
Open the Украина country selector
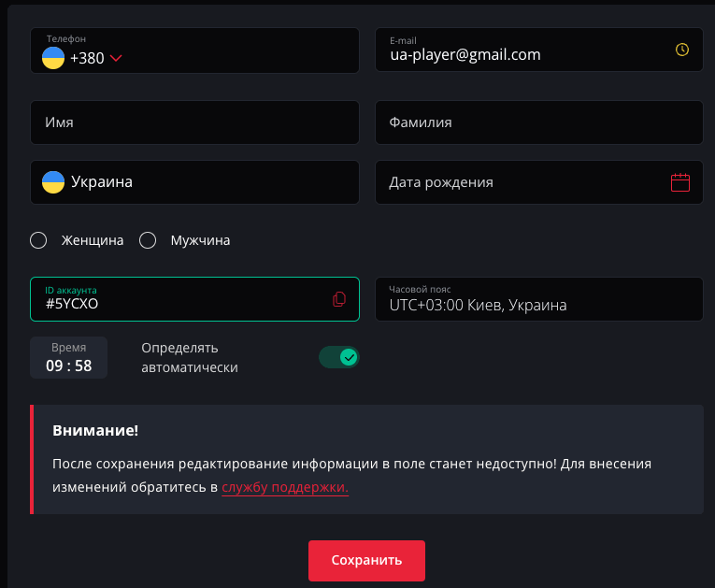click(x=194, y=182)
